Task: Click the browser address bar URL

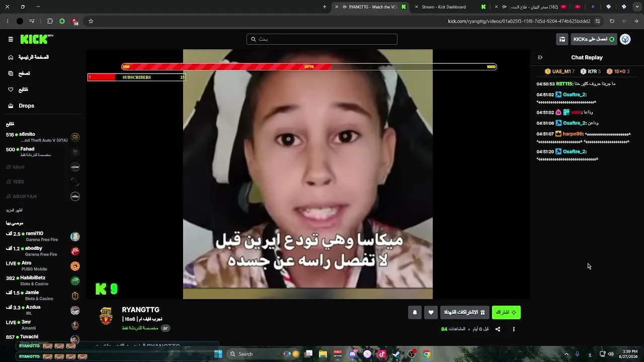Action: pos(519,21)
